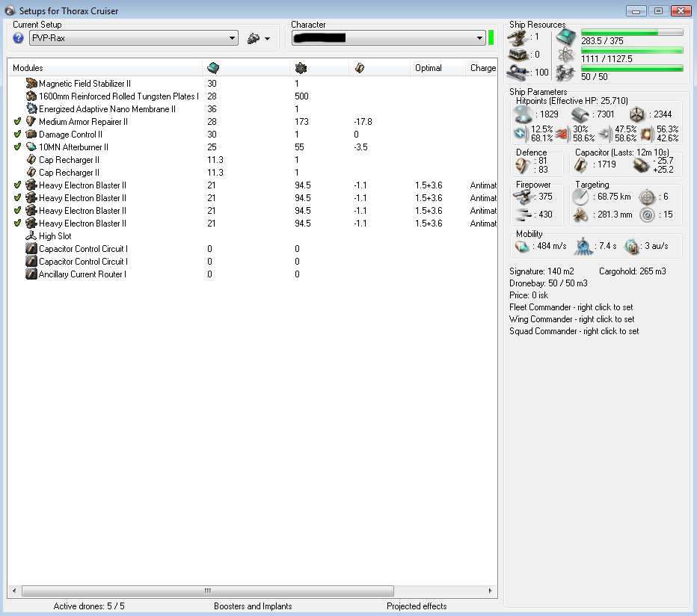Click Squad Commander - right click to set

(x=574, y=331)
